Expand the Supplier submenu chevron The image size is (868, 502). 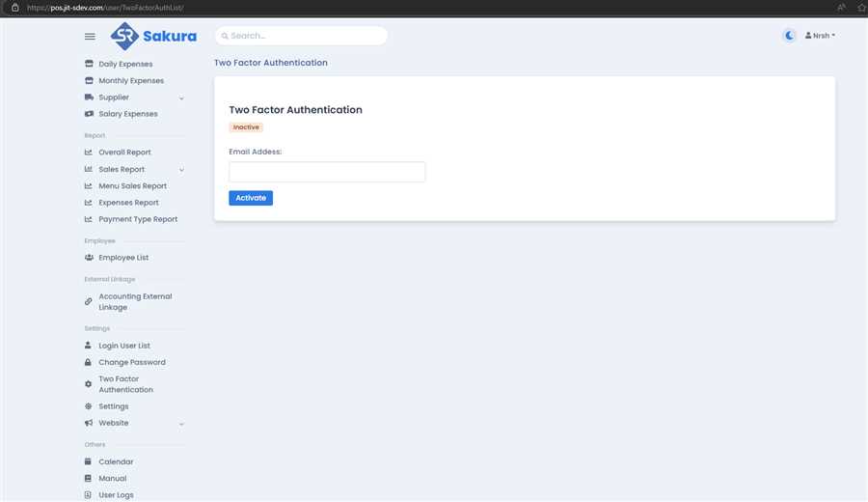pyautogui.click(x=181, y=98)
